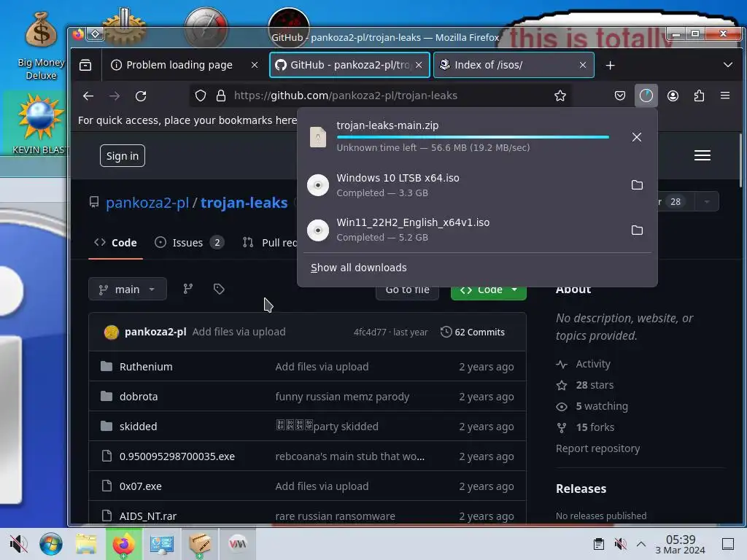Switch to Firefox in the taskbar
This screenshot has width=747, height=560.
coord(123,544)
